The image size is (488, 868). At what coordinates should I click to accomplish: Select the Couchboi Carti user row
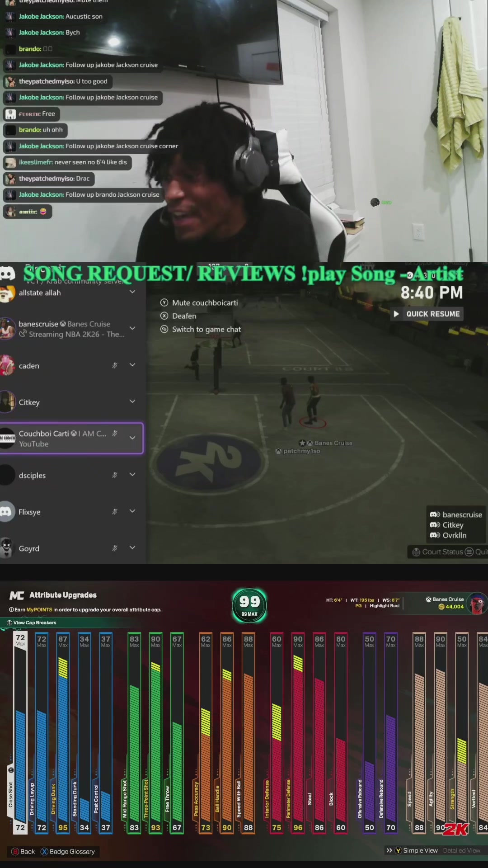tap(71, 438)
